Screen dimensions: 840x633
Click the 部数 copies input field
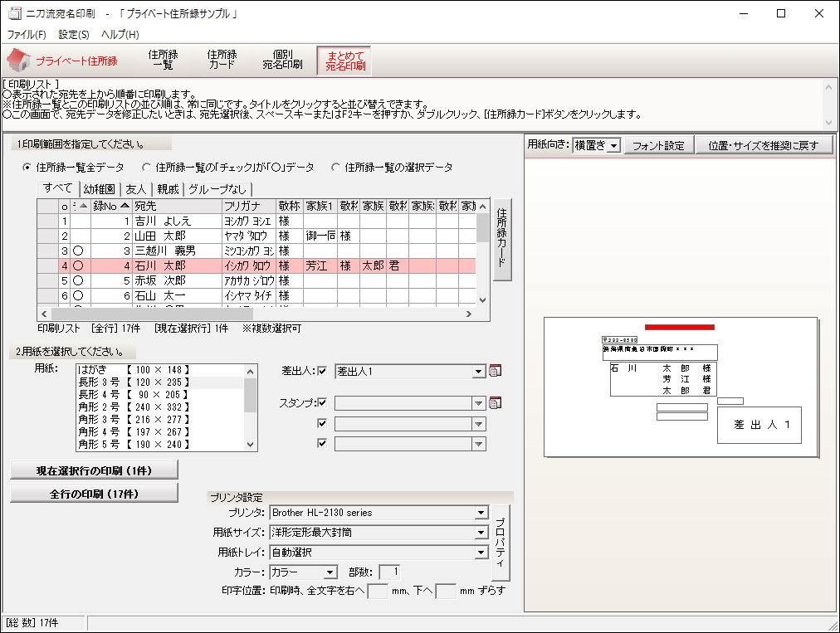tap(389, 572)
